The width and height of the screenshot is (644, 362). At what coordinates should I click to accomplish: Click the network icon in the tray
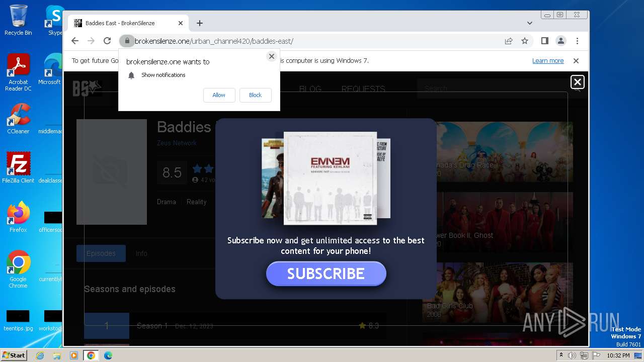coord(584,355)
